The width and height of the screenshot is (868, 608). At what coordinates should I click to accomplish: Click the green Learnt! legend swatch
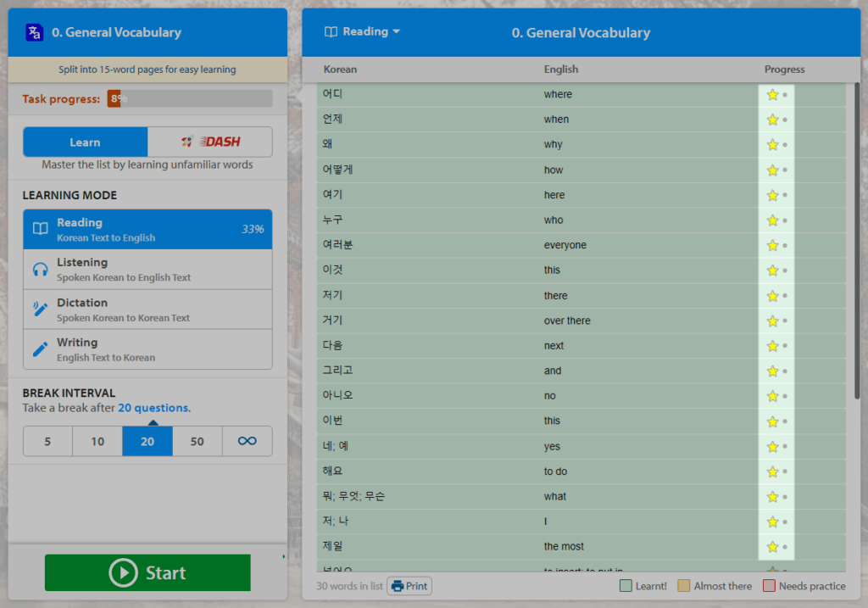pyautogui.click(x=626, y=586)
